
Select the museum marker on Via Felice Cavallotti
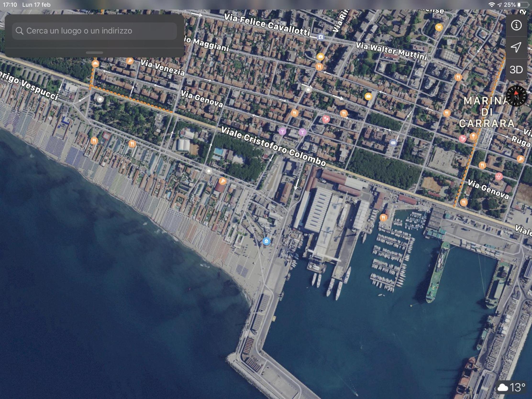(320, 37)
